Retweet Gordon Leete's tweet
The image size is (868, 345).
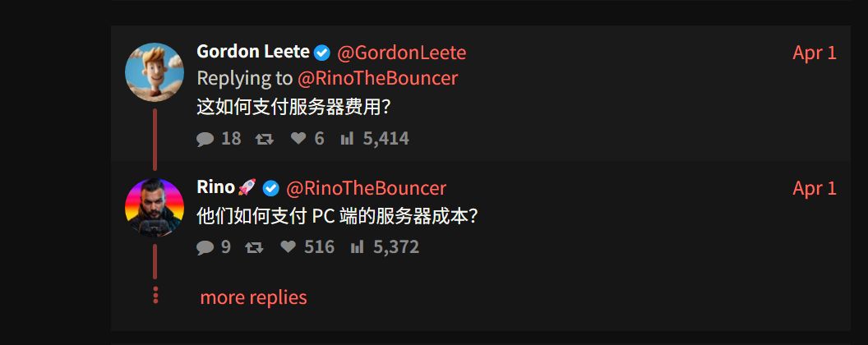click(265, 139)
